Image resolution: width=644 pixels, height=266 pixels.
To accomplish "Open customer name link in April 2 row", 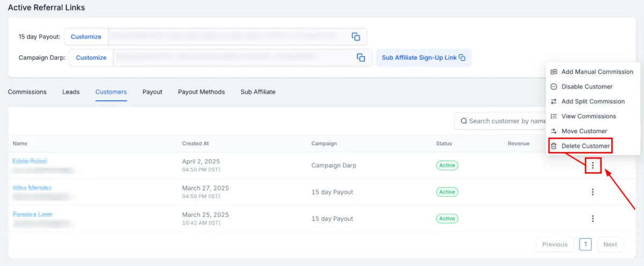I will coord(30,161).
